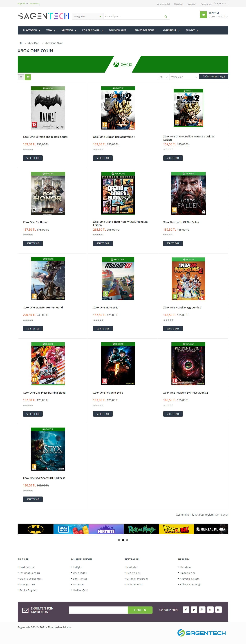Expand the Kategoriler dropdown
The image size is (246, 644).
pyautogui.click(x=88, y=17)
